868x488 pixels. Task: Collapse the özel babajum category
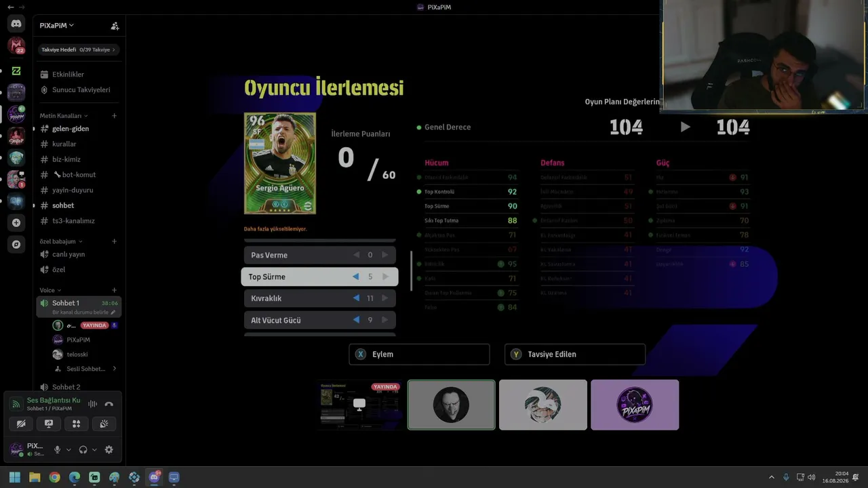coord(60,241)
